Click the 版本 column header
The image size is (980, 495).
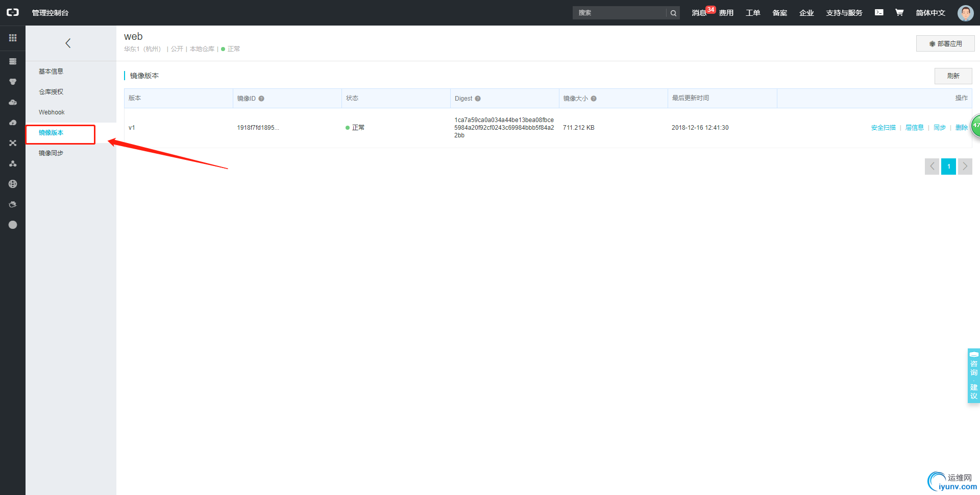135,98
